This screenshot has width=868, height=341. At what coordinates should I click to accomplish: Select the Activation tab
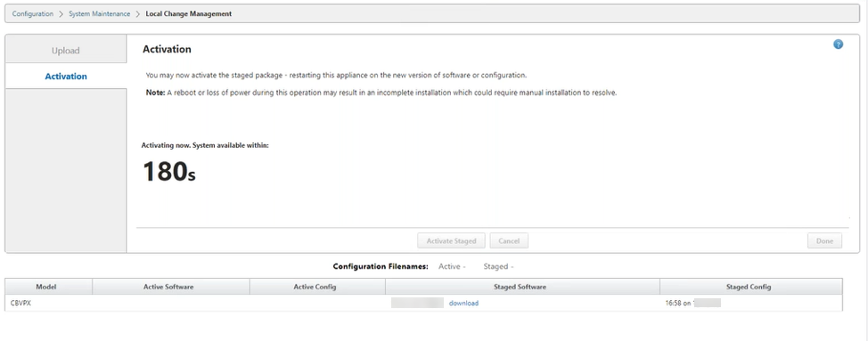tap(66, 77)
